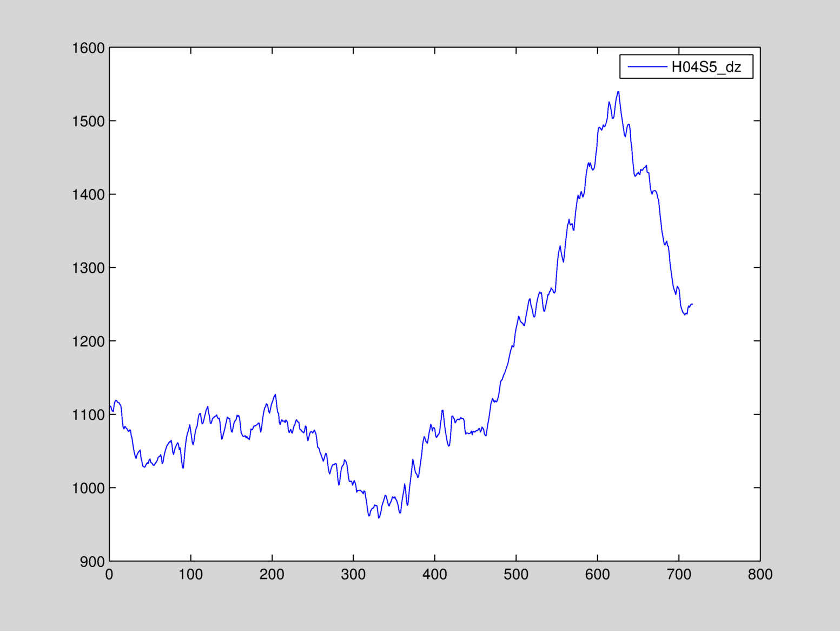
Task: Click the x-axis tick label 200
Action: point(272,575)
